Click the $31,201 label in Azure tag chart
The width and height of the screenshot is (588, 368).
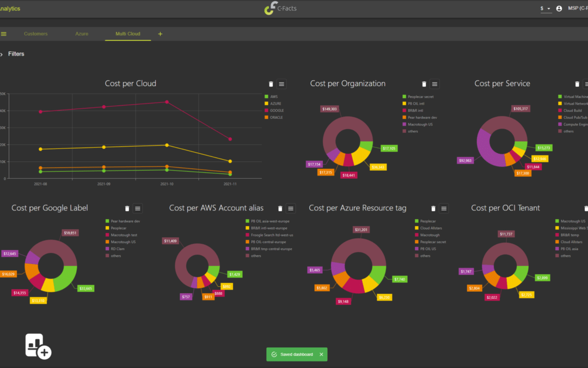[x=361, y=230]
